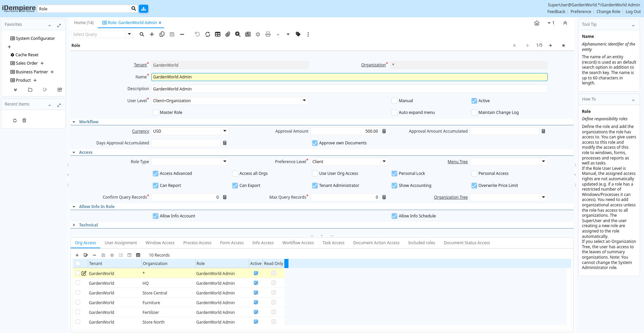Click into the Description text field
The width and height of the screenshot is (644, 333).
pos(349,89)
